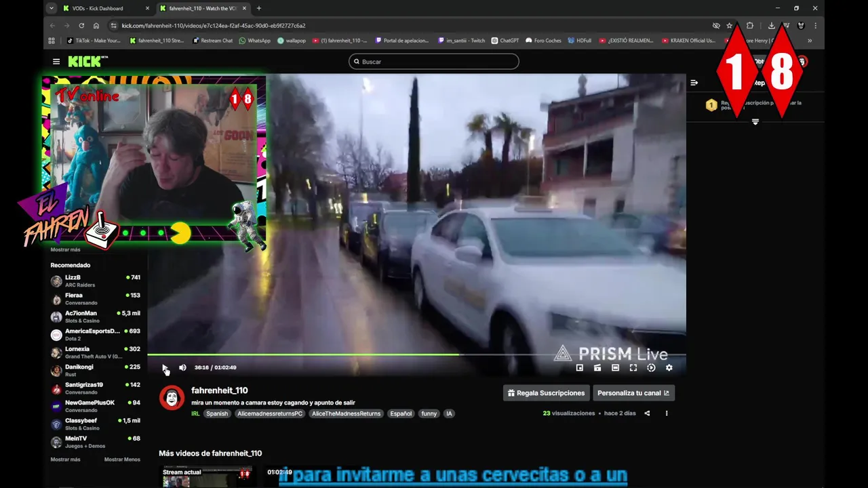868x488 pixels.
Task: Open the fahrenheit_110 channel avatar
Action: click(172, 397)
